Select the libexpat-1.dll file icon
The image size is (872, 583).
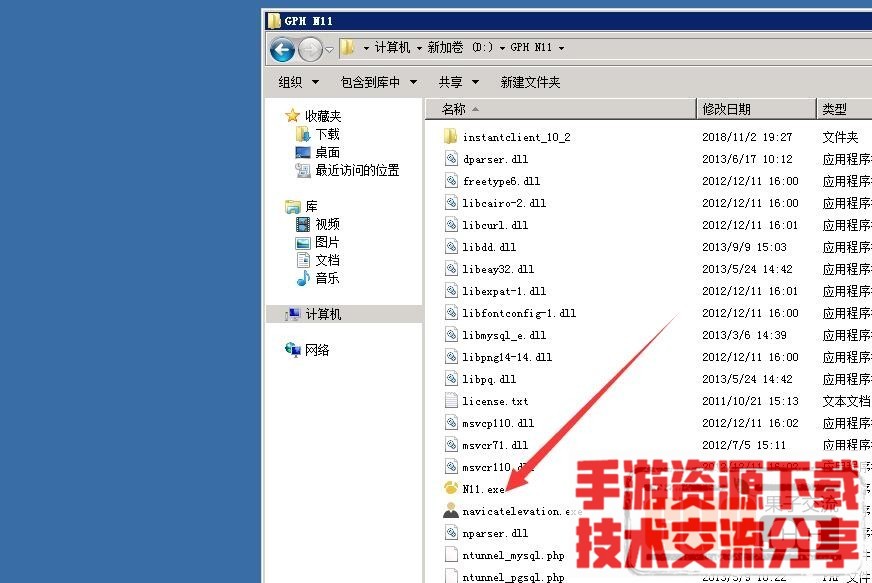(x=451, y=290)
